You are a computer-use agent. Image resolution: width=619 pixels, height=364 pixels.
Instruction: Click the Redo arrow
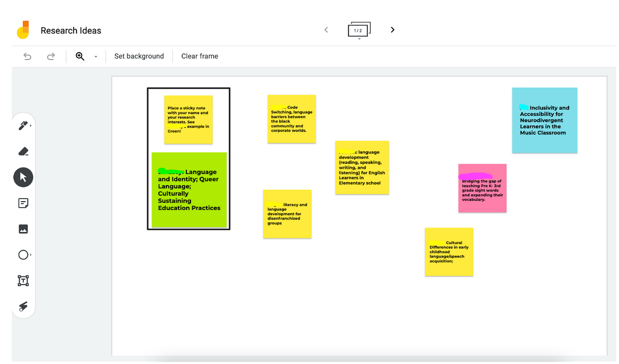pos(51,56)
